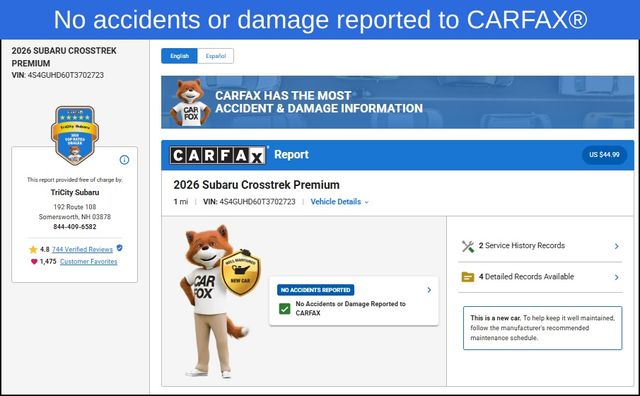Click the pink heart favorites icon
This screenshot has height=396, width=640.
pyautogui.click(x=34, y=261)
